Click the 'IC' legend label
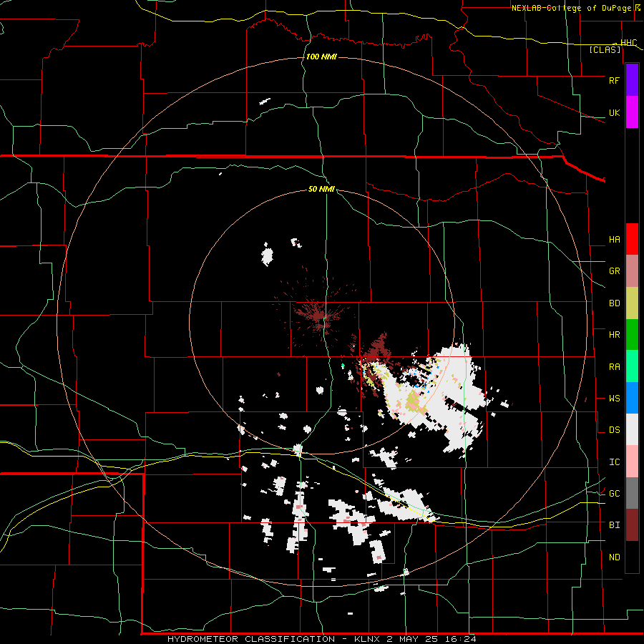 tap(614, 462)
